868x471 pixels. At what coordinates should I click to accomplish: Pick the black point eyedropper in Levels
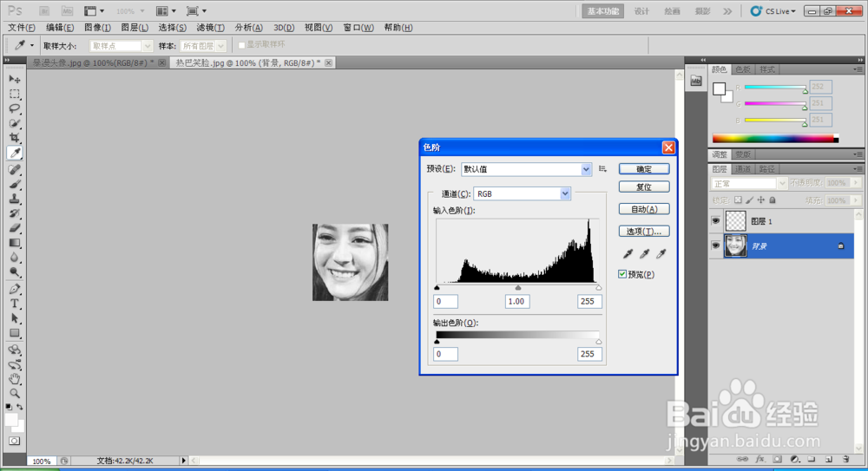[x=628, y=253]
